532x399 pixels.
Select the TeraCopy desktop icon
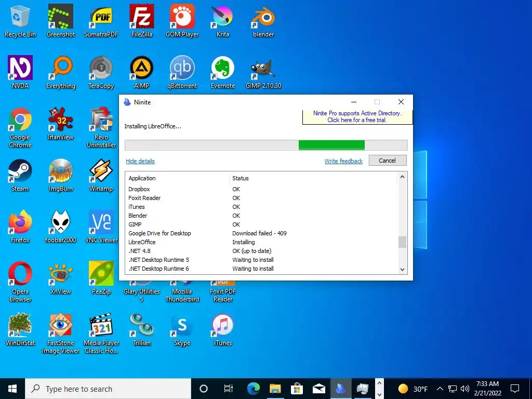tap(101, 72)
